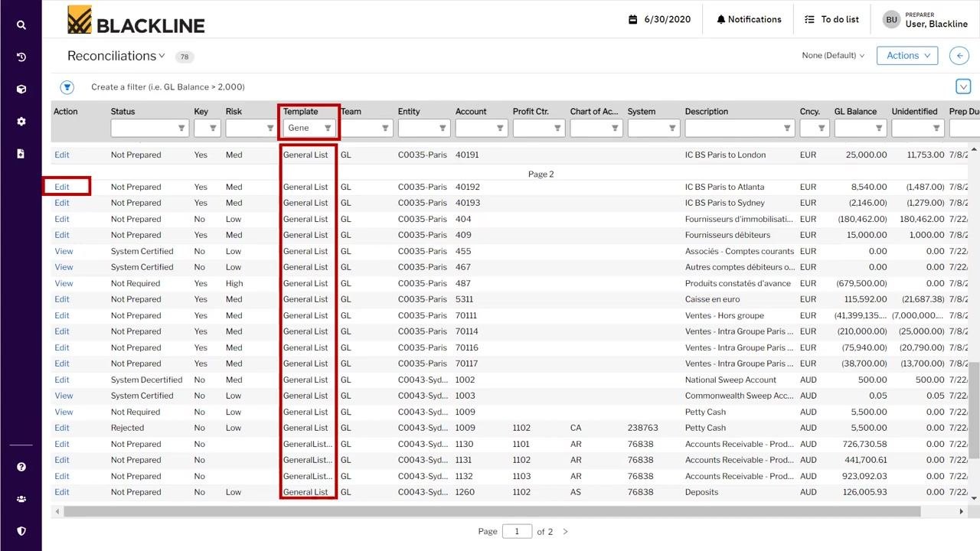Click the System column filter funnel

672,128
